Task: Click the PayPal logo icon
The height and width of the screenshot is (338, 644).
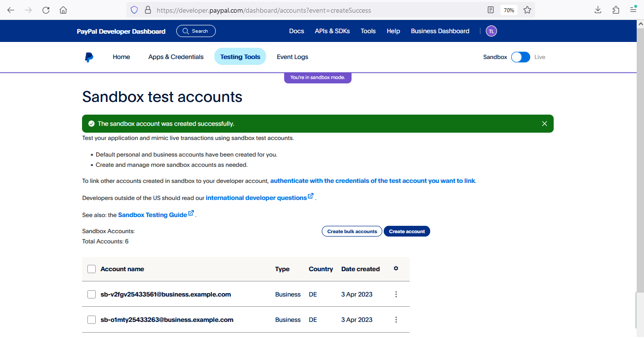Action: (89, 57)
